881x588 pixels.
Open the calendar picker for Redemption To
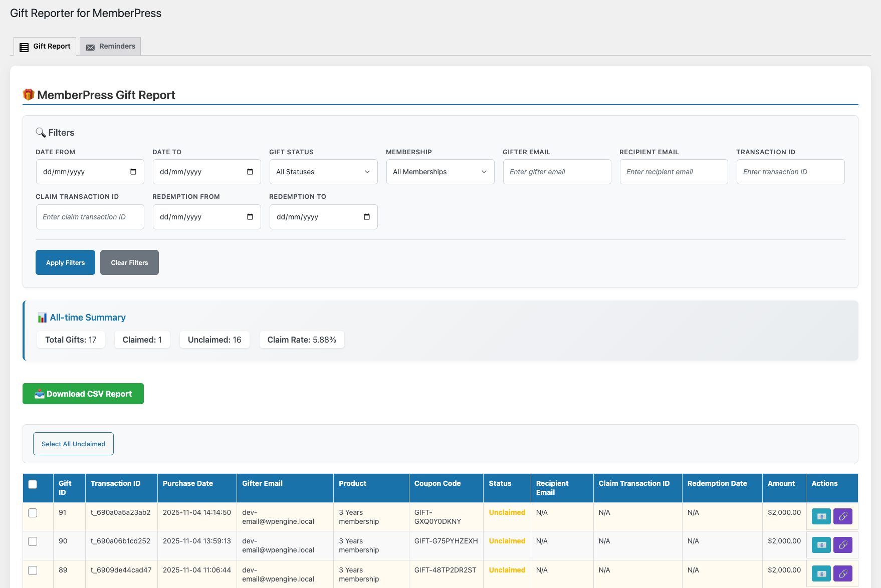(366, 217)
